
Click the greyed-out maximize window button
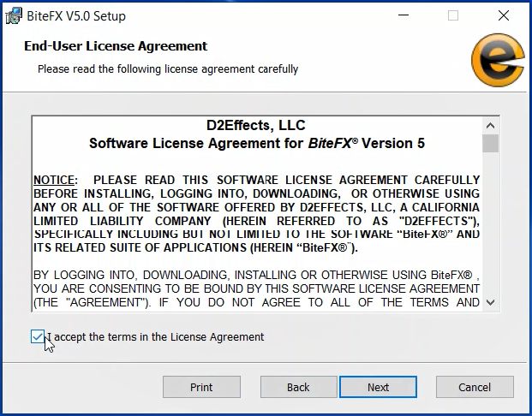(x=453, y=15)
